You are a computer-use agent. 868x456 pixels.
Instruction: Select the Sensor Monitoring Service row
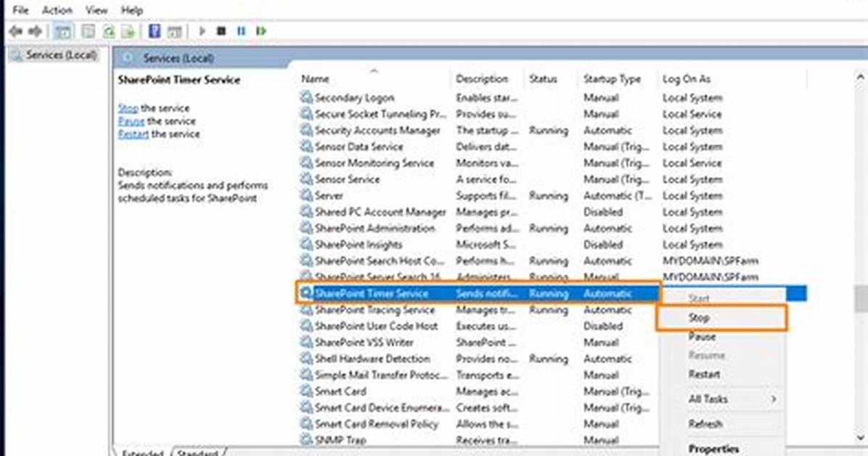(x=552, y=163)
